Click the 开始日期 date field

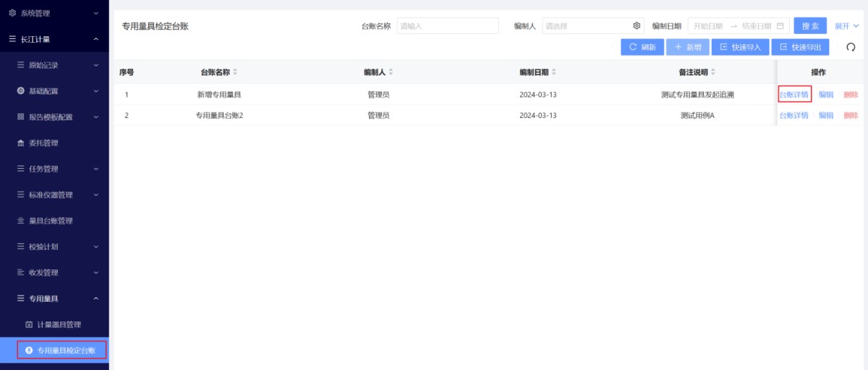pyautogui.click(x=708, y=26)
